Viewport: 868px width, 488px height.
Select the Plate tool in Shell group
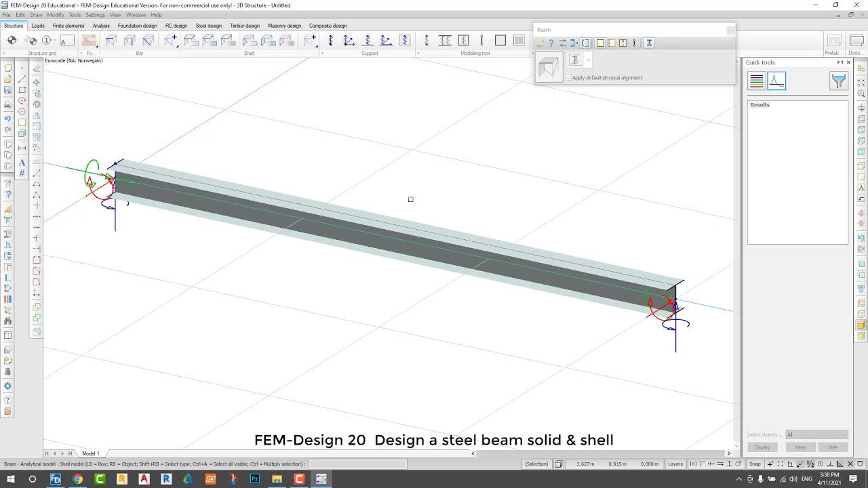pyautogui.click(x=191, y=41)
